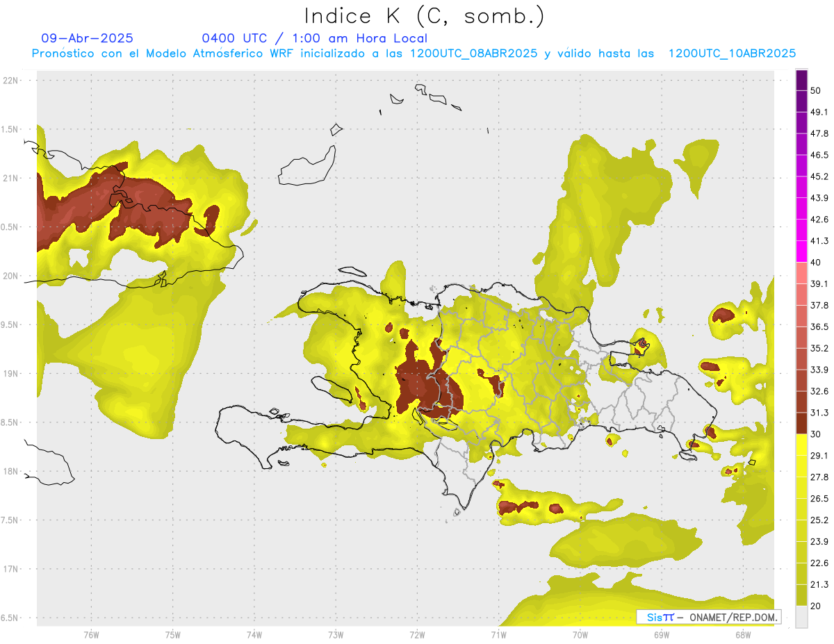Click the gray swatch below 20 on colorbar
834x644 pixels.
coord(801,617)
